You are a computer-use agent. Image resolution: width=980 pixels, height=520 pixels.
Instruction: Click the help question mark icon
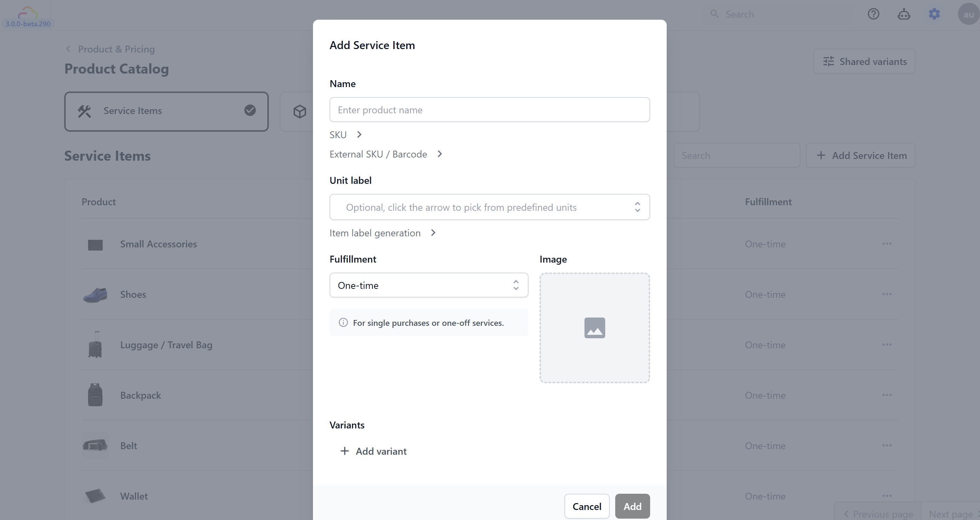(x=873, y=14)
